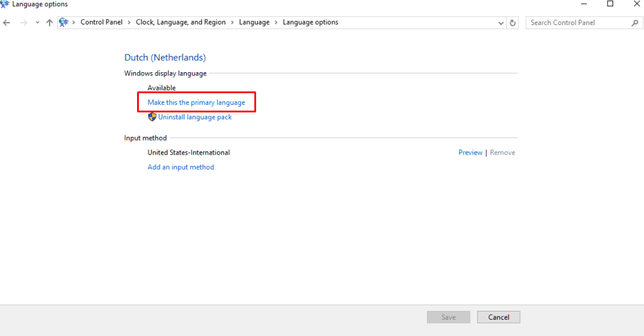Expand chevron after Clock, Language, and Region
Viewport: 644px width, 336px height.
[x=232, y=23]
